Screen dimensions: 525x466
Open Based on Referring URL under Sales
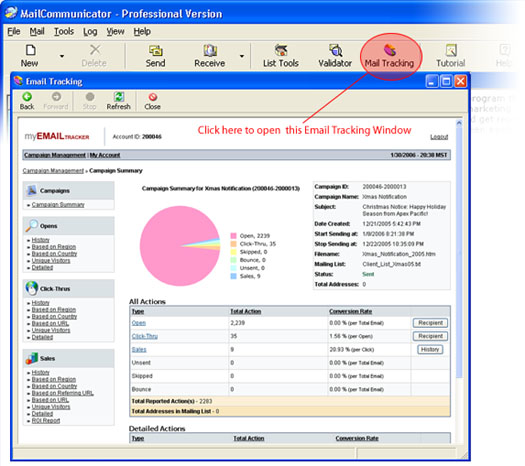[63, 393]
